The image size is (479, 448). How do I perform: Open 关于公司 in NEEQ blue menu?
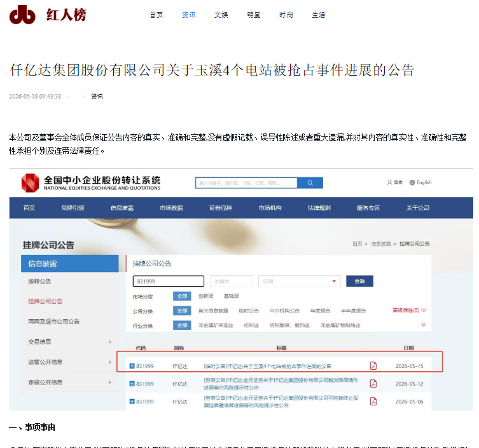pos(417,208)
